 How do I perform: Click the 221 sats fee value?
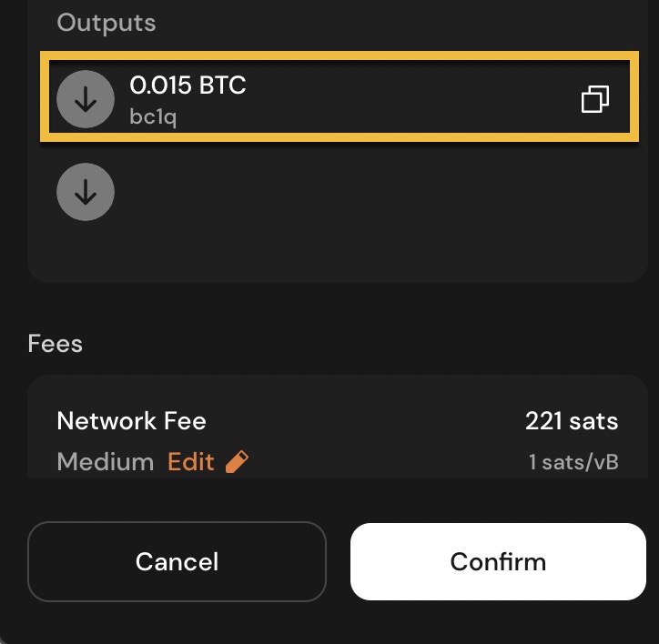571,421
